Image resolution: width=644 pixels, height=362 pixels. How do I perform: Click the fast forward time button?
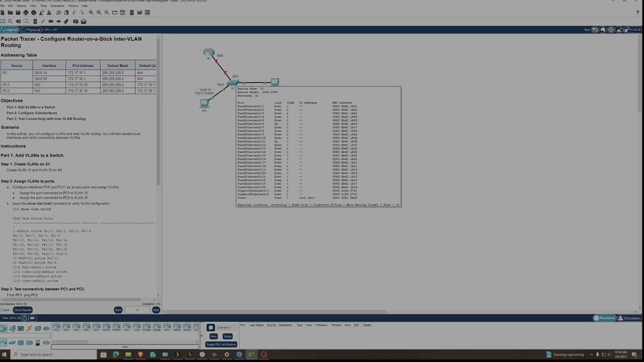32,318
